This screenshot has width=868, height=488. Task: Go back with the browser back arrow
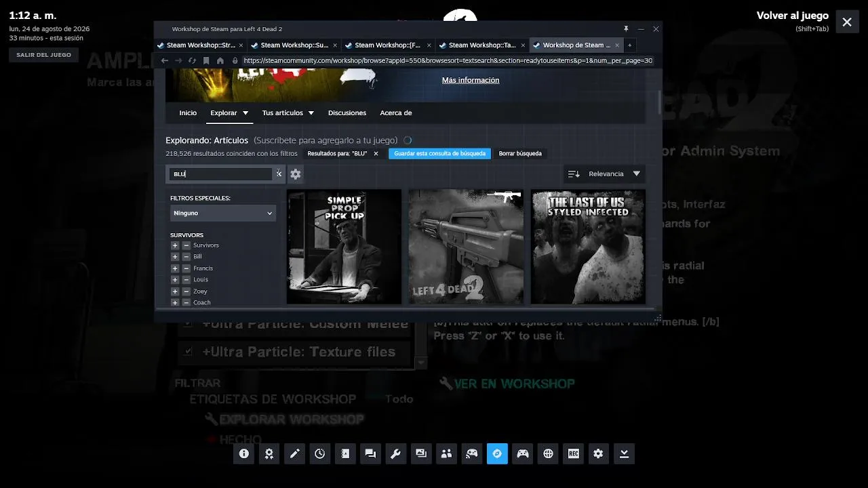pos(164,60)
